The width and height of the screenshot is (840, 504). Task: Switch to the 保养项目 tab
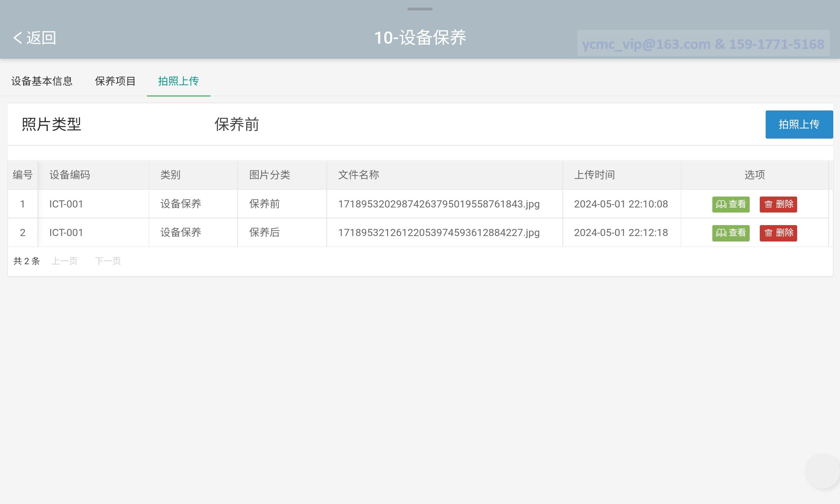click(115, 81)
